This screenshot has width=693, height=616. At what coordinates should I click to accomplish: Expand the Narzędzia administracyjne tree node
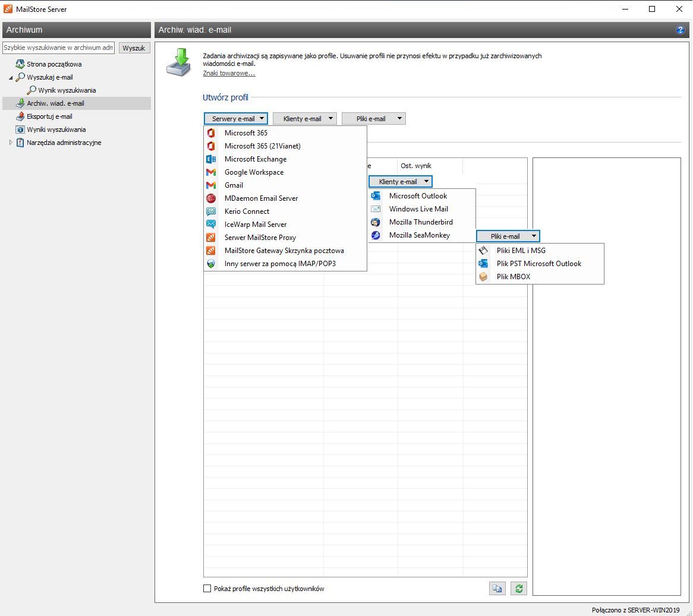pyautogui.click(x=11, y=142)
